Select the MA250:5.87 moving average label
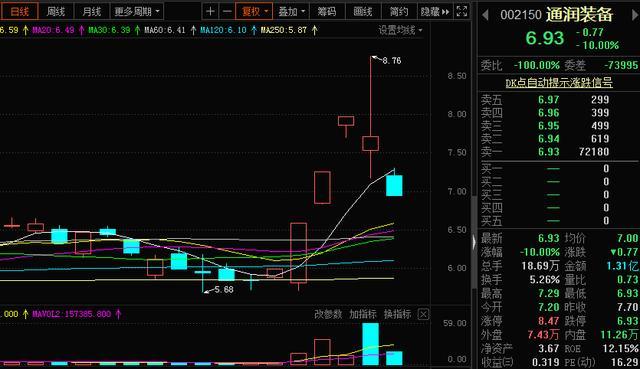Screen dimensions: 640x369 [284, 30]
